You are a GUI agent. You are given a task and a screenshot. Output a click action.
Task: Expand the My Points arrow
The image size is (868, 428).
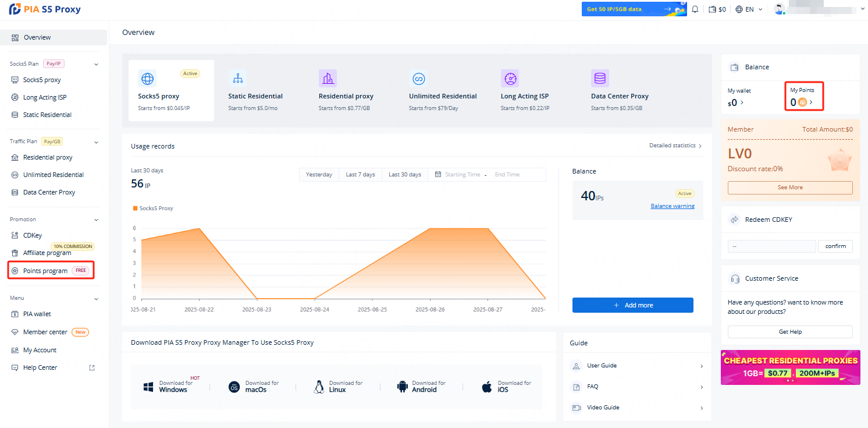point(811,102)
